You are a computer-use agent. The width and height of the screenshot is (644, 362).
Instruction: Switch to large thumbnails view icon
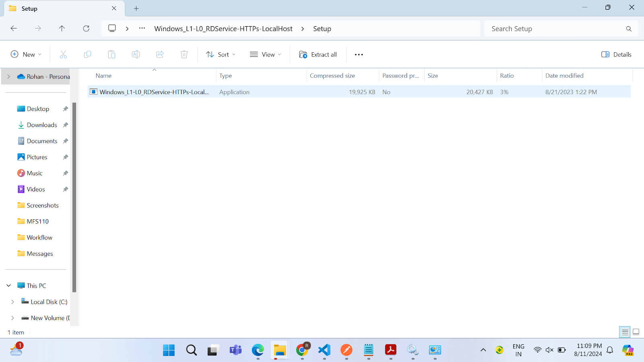point(636,332)
